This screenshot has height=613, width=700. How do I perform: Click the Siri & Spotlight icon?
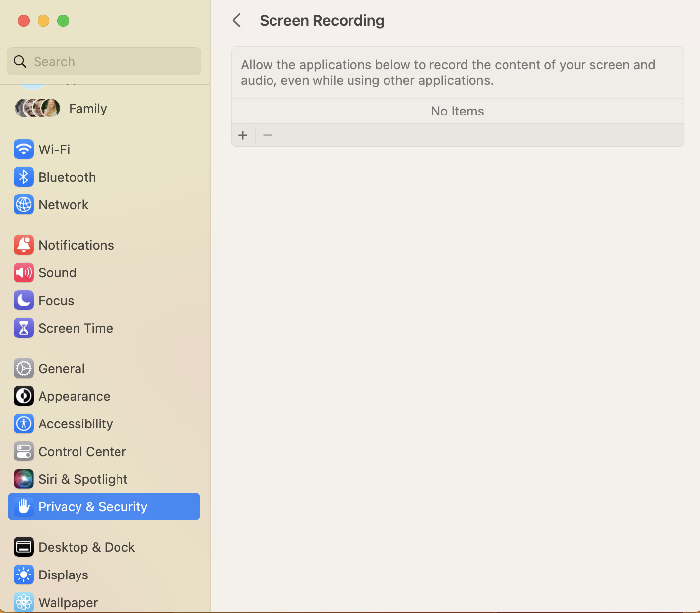(x=24, y=479)
